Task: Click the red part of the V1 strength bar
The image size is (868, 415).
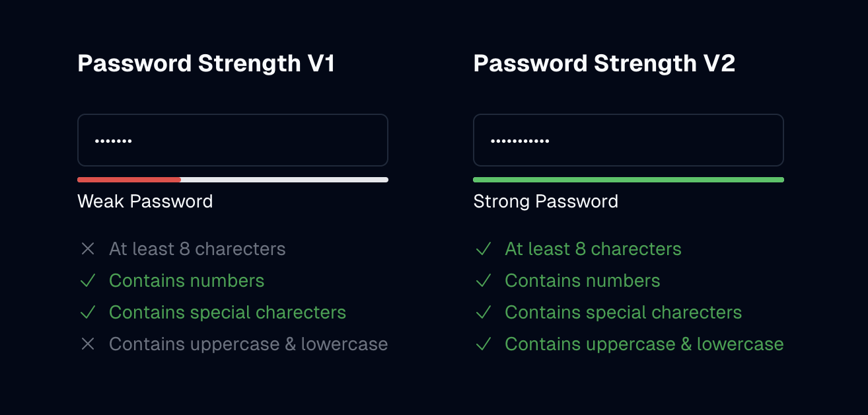Action: (x=129, y=180)
